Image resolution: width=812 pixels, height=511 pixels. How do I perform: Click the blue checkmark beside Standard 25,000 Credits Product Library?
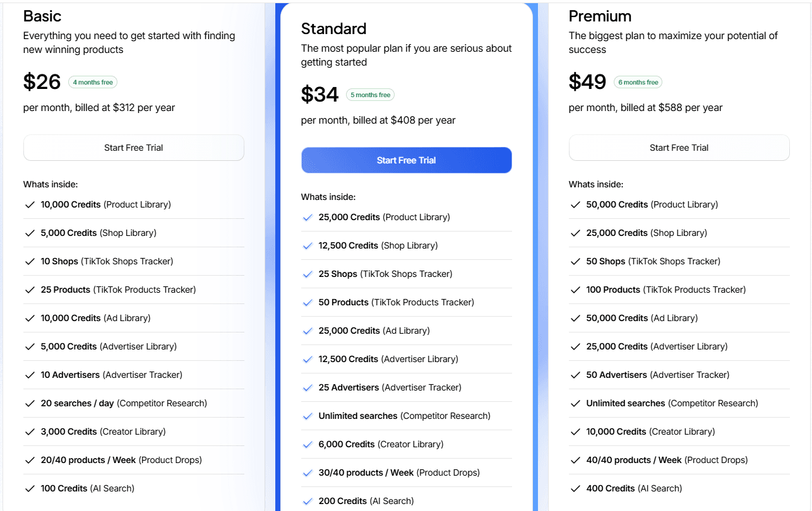[x=307, y=217]
